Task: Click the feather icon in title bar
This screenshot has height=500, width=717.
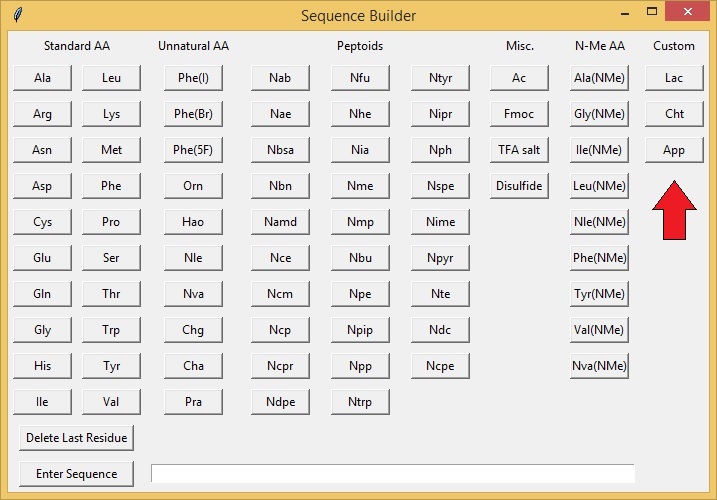Action: 17,15
